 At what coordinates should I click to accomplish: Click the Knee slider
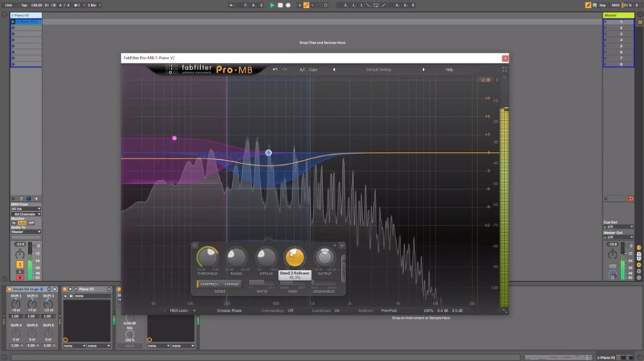[x=293, y=283]
